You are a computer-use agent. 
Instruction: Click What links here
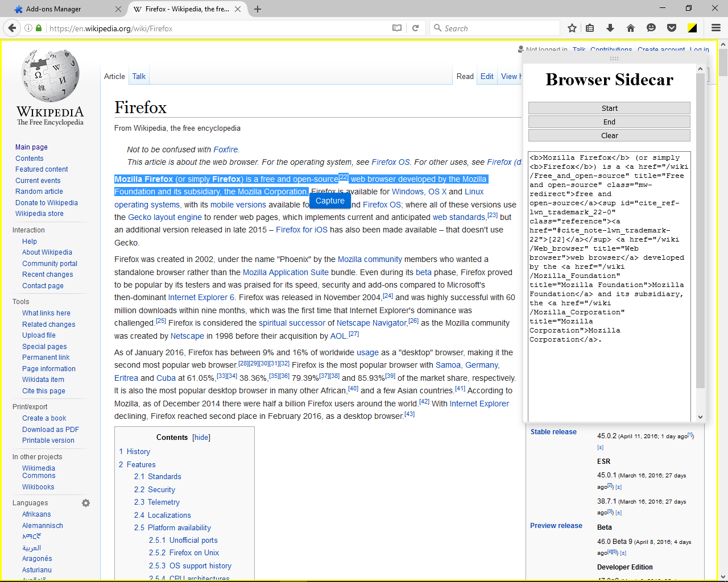[46, 313]
